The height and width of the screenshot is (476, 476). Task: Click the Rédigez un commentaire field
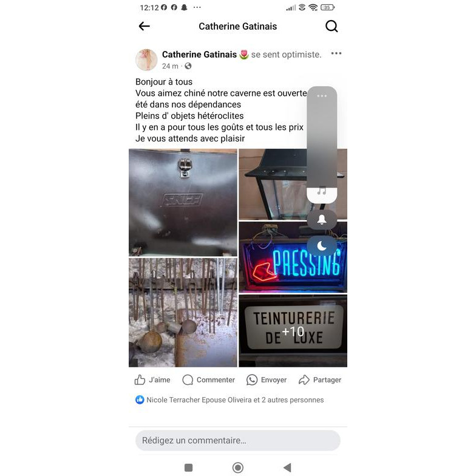pos(238,440)
